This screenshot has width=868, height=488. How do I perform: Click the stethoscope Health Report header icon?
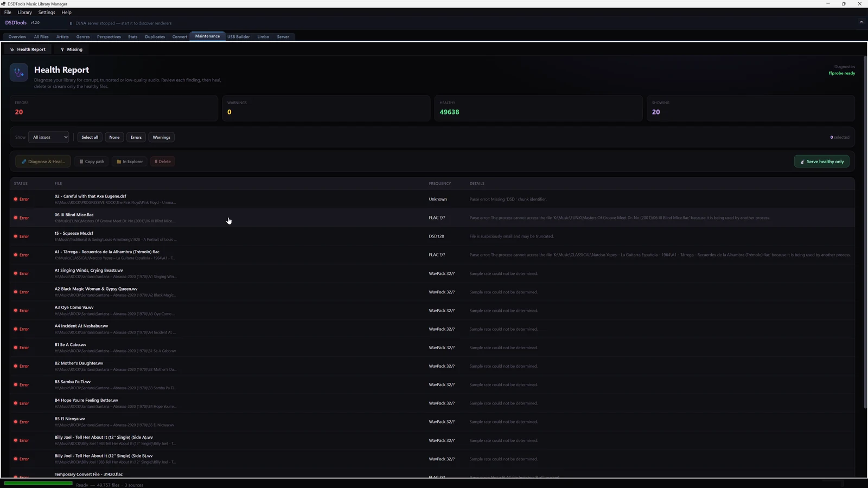pos(19,73)
